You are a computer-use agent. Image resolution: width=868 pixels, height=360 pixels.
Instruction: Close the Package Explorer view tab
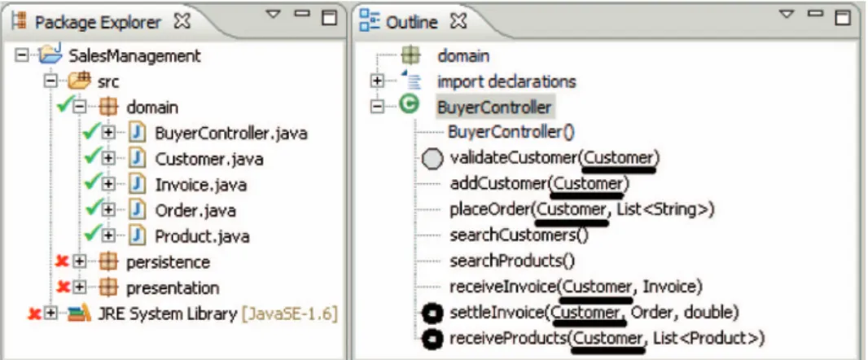click(x=182, y=22)
